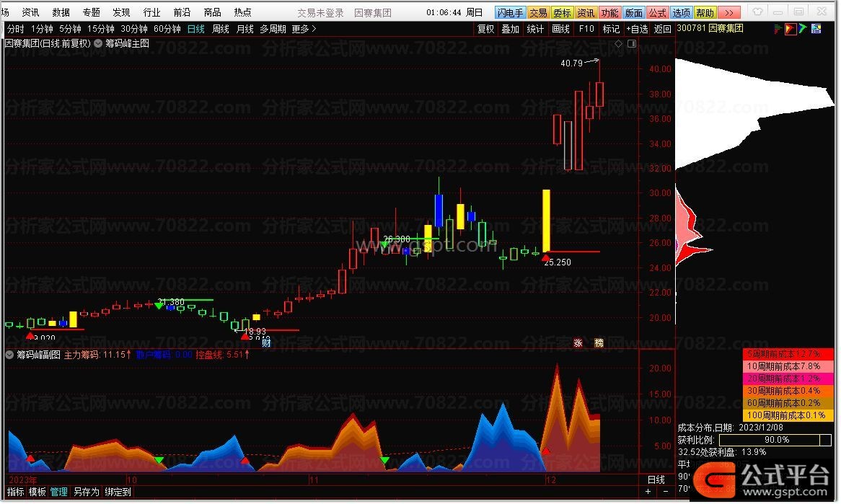Open the 商品 menu
This screenshot has height=504, width=841.
212,12
